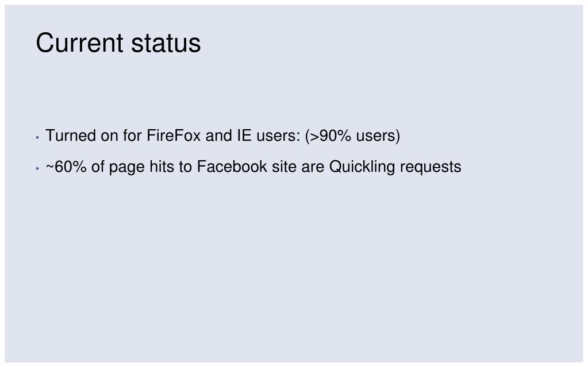Viewport: 588px width, 367px height.
Task: Click the word "IE" in first bullet
Action: (244, 136)
